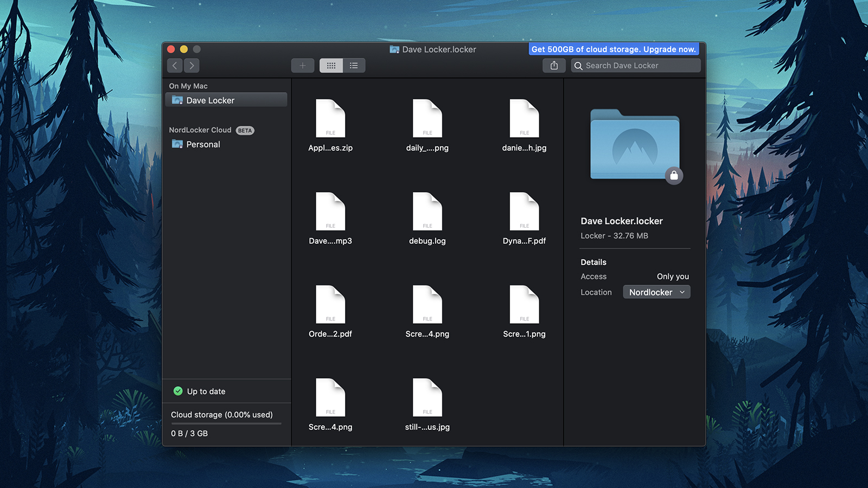This screenshot has width=868, height=488.
Task: Open the Location Nordlocker dropdown
Action: point(656,292)
